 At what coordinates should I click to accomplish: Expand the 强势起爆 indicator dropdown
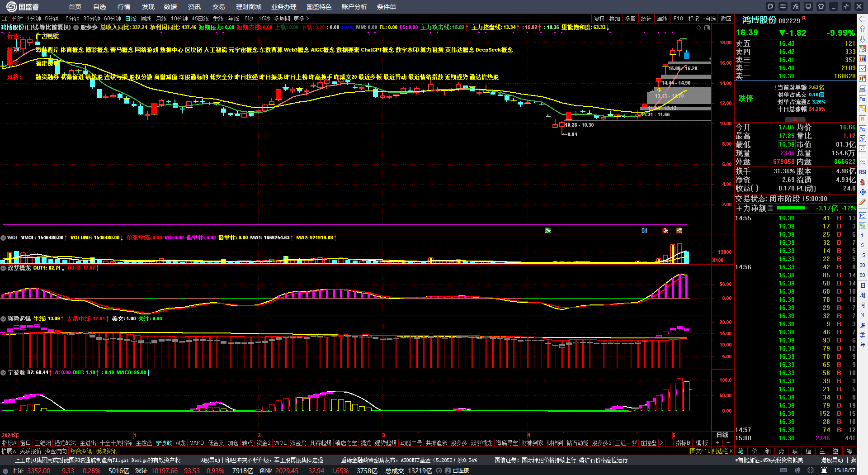point(3,318)
